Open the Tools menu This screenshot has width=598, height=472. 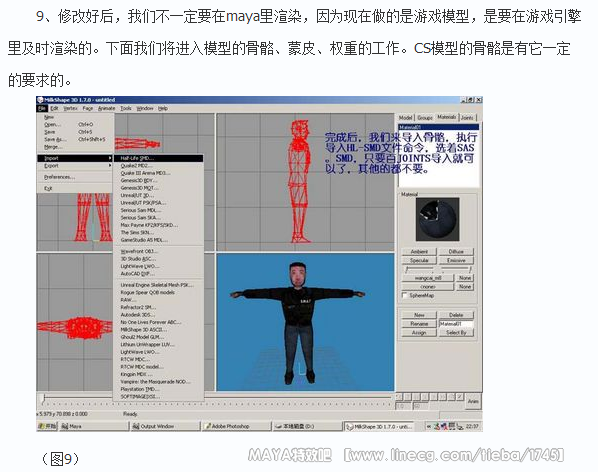pos(126,108)
